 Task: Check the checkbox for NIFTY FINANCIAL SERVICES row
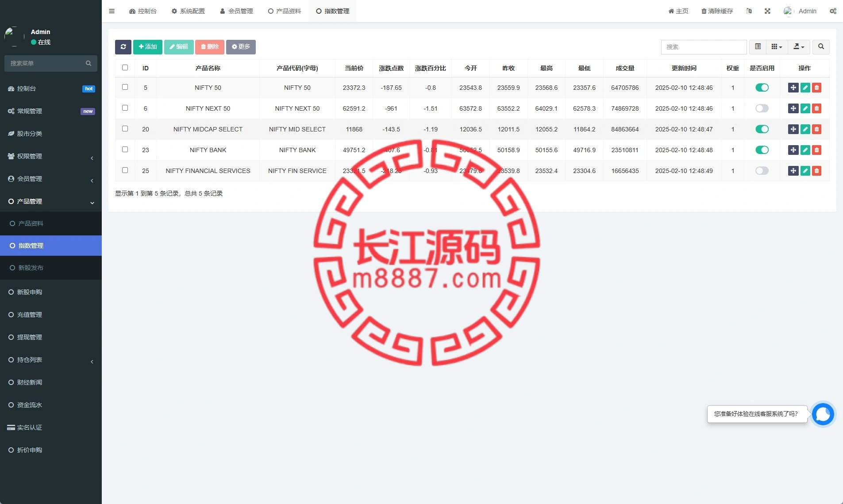coord(125,170)
